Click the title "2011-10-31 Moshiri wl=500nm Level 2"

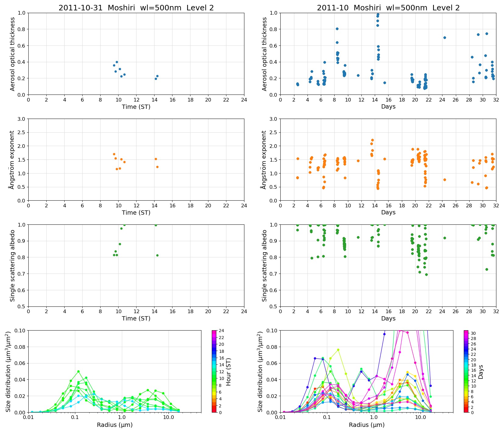(x=136, y=8)
